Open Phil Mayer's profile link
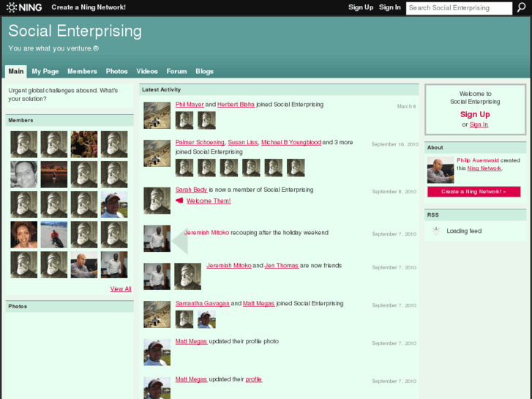The height and width of the screenshot is (399, 532). coord(190,104)
